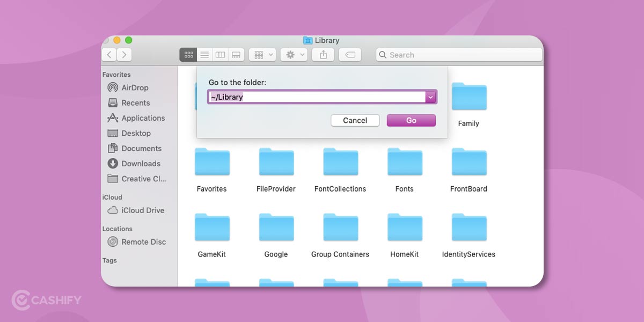Screen dimensions: 644x322
Task: Click the Tags icon in the toolbar
Action: (x=350, y=54)
